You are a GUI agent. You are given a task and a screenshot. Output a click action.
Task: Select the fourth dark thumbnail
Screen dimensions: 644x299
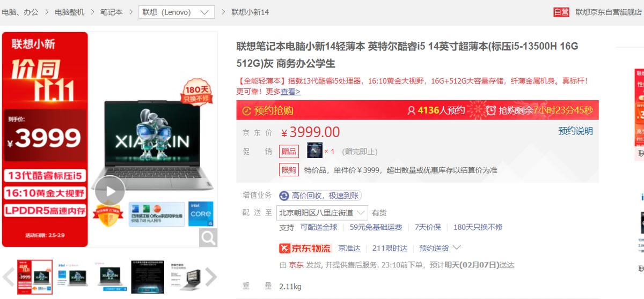pos(147,277)
